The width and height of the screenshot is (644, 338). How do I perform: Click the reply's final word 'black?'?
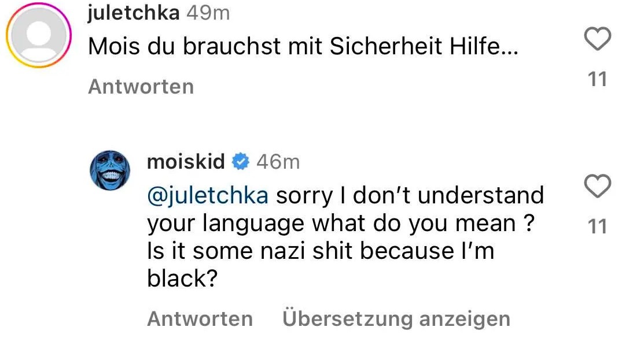(182, 279)
